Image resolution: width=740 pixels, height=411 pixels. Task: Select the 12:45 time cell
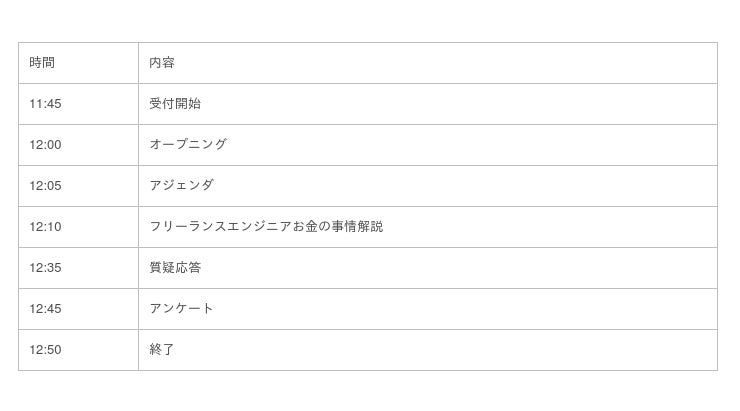45,309
